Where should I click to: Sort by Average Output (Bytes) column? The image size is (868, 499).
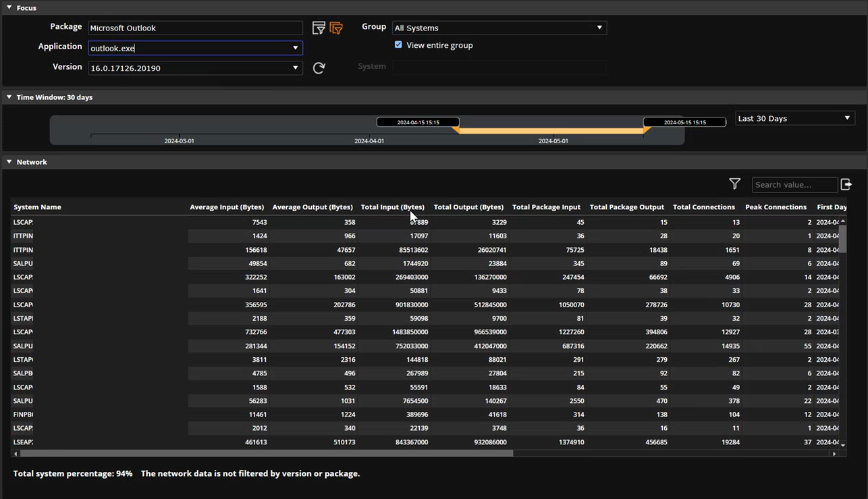(x=313, y=207)
